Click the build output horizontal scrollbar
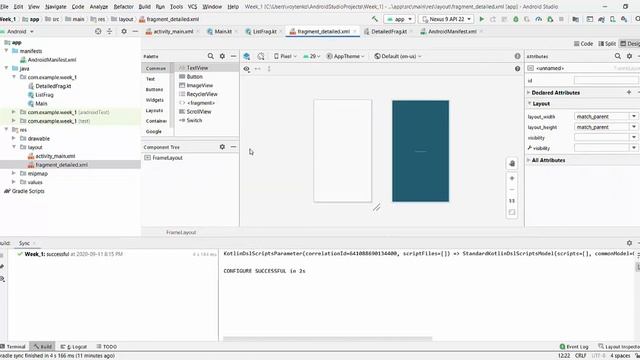Image resolution: width=640 pixels, height=360 pixels. point(327,338)
